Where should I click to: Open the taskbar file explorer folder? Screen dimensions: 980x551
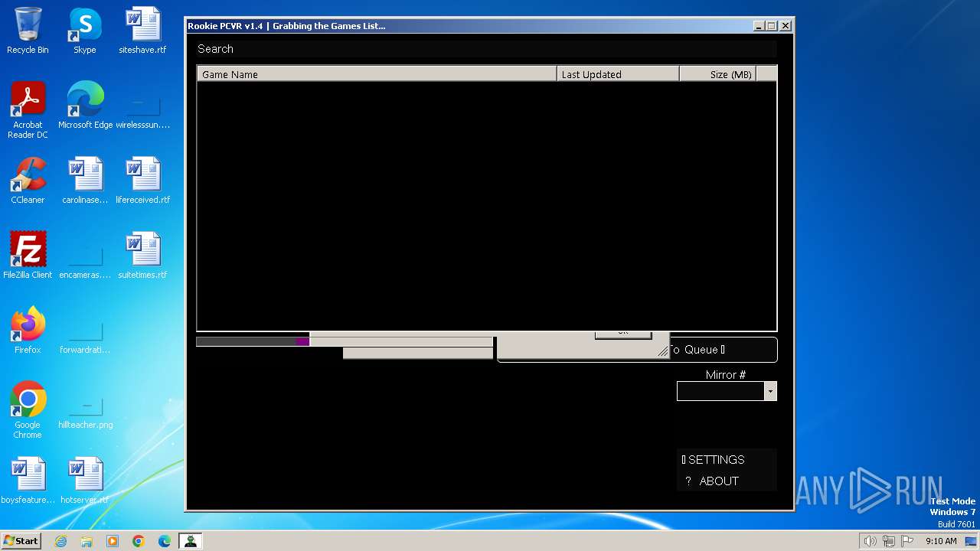87,541
